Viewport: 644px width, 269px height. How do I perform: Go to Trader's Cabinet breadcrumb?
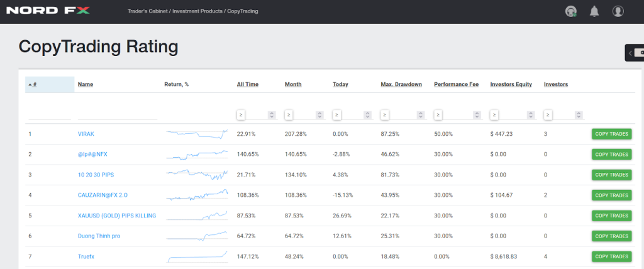pos(147,11)
